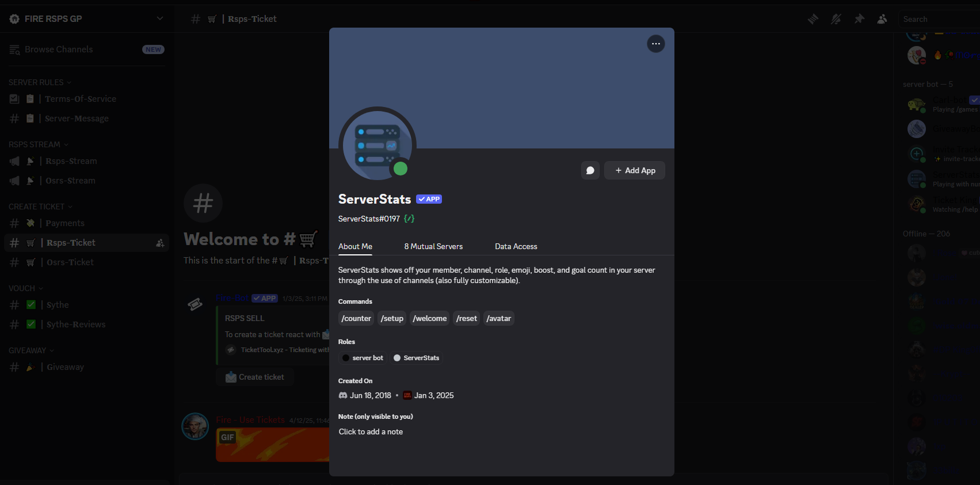Switch to 8 Mutual Servers tab

(433, 246)
